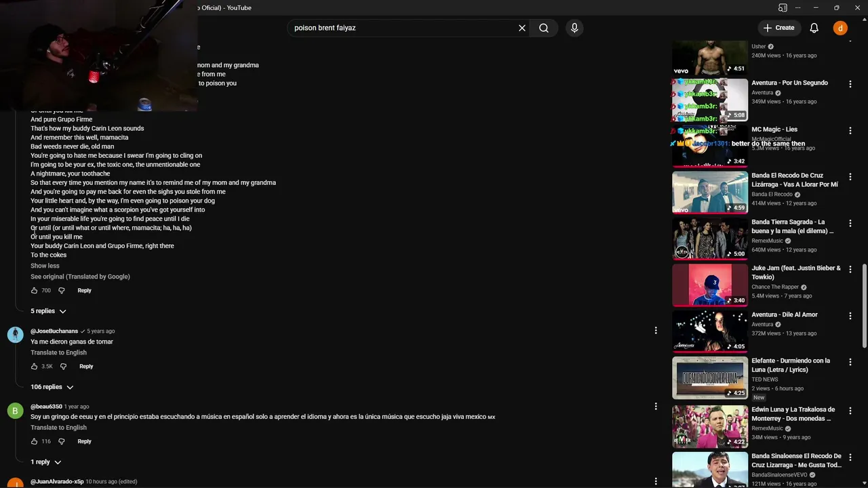Start voice search with the microphone icon
868x488 pixels.
[x=574, y=28]
